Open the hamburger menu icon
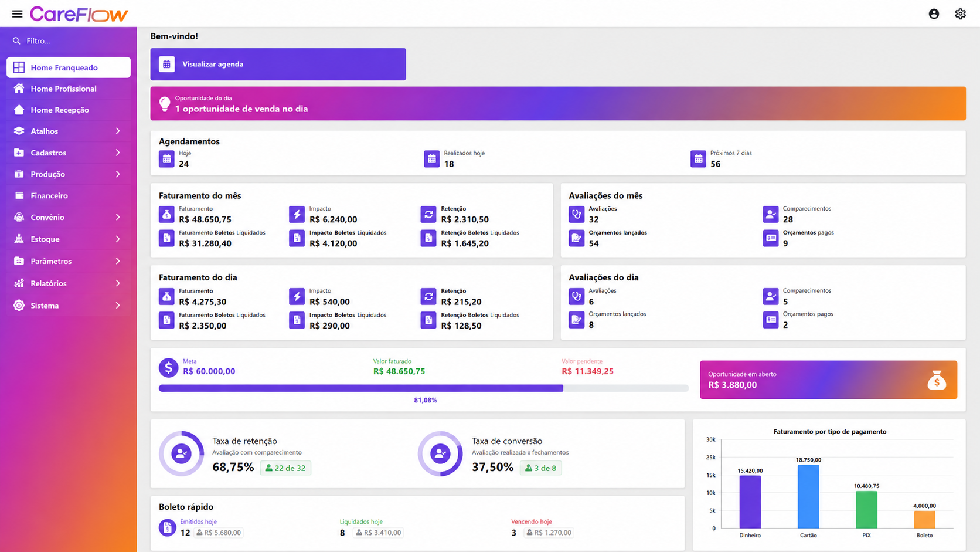The height and width of the screenshot is (552, 980). click(x=17, y=14)
